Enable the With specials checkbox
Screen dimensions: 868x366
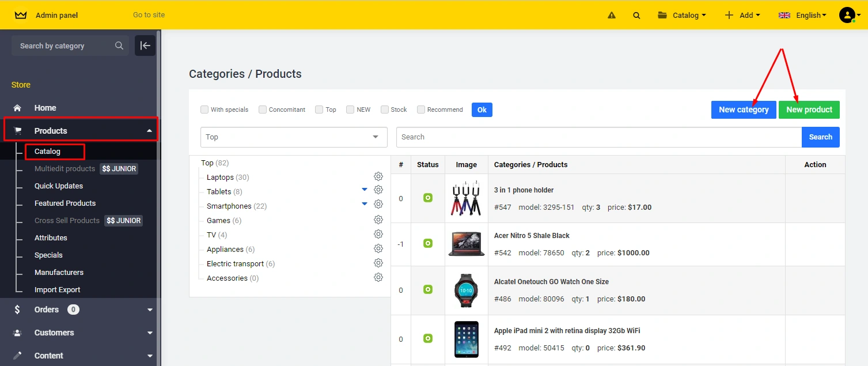pos(204,110)
